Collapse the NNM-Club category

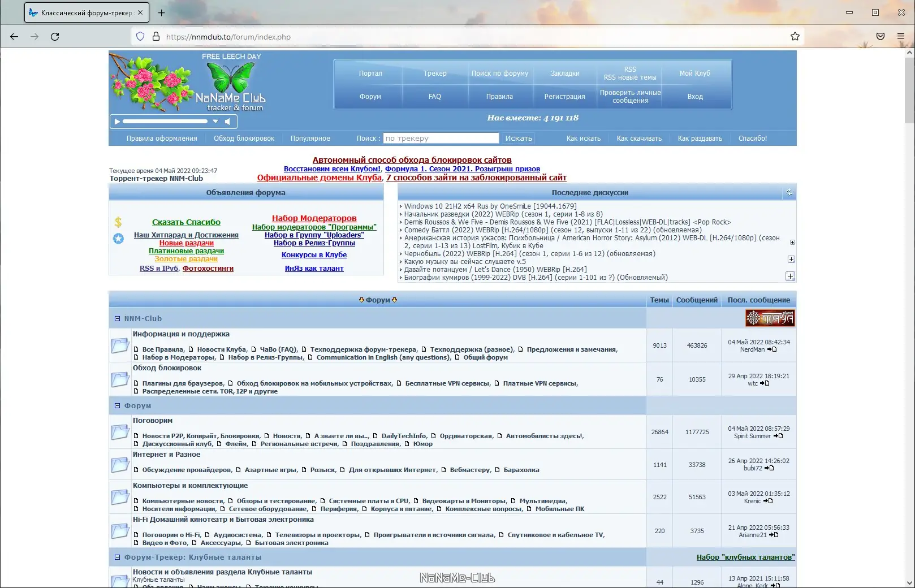[118, 319]
